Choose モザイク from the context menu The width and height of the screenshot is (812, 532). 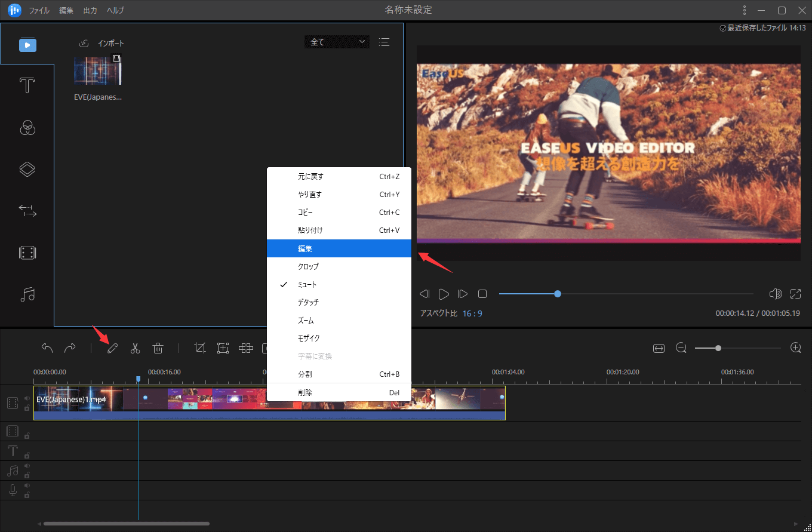[339, 338]
